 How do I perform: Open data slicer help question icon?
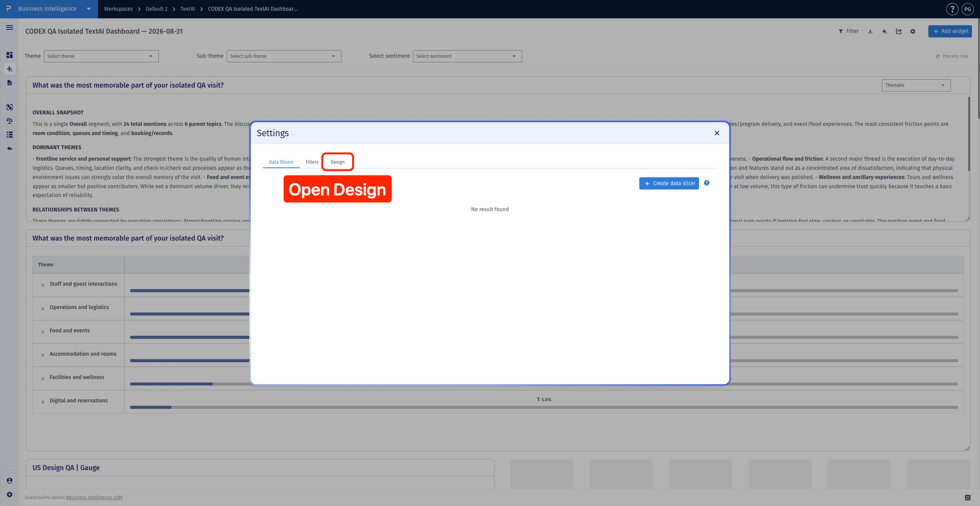tap(707, 183)
